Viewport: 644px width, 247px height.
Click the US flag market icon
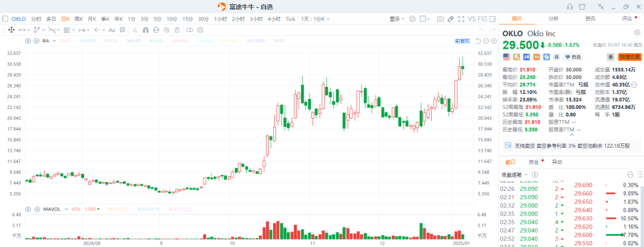[x=506, y=57]
